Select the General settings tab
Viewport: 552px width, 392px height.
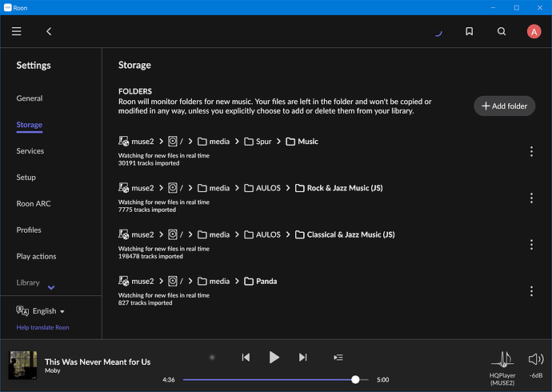tap(30, 98)
